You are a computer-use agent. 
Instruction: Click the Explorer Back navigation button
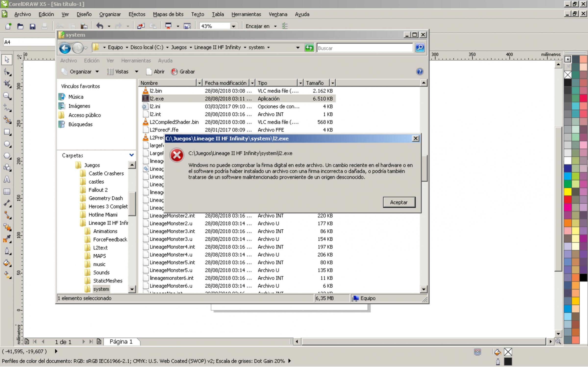click(x=65, y=48)
